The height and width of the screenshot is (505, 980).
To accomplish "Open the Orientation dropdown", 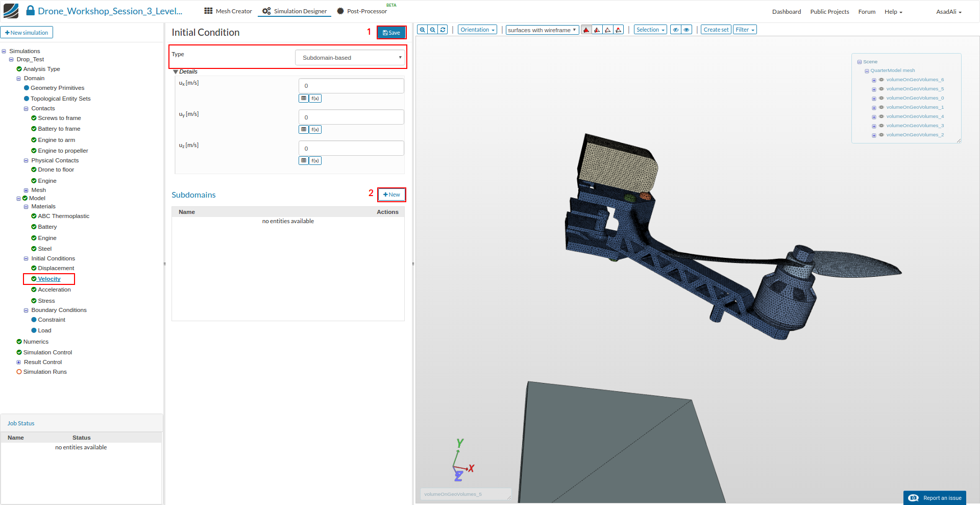I will pyautogui.click(x=477, y=30).
